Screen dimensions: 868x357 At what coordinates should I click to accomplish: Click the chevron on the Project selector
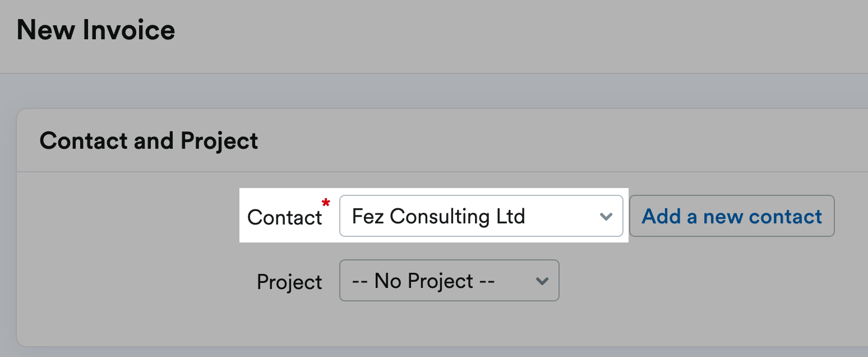click(542, 281)
